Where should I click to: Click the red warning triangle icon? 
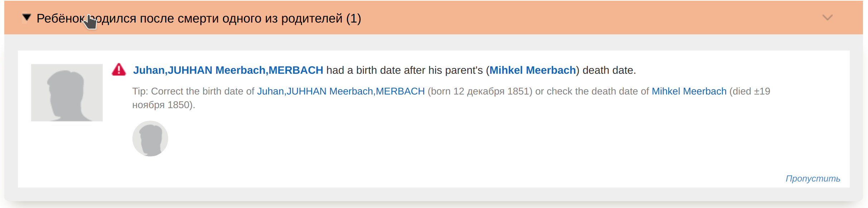(119, 70)
